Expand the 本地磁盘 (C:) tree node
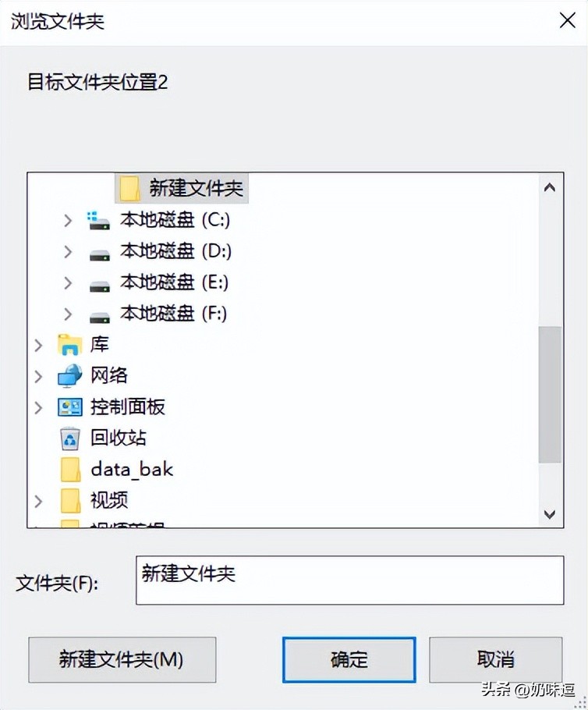 [x=67, y=220]
